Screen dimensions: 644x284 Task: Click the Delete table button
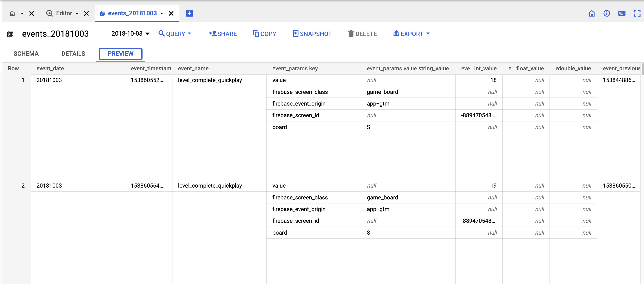[363, 34]
